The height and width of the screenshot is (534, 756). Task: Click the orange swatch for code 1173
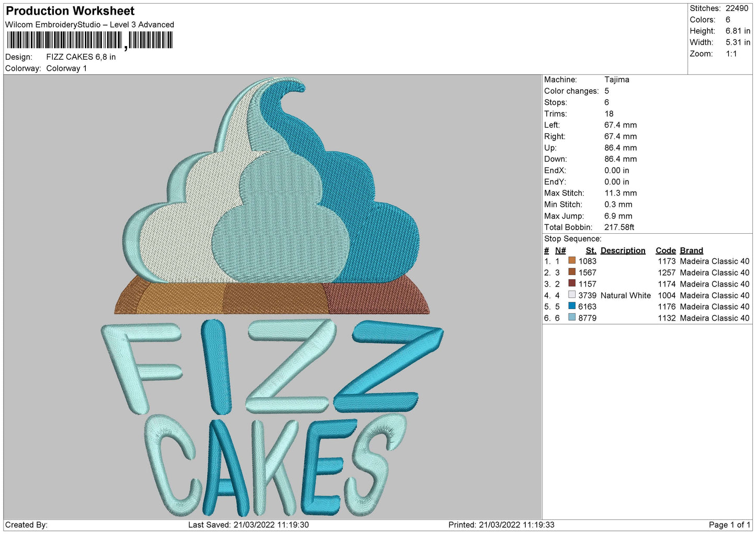tap(572, 261)
